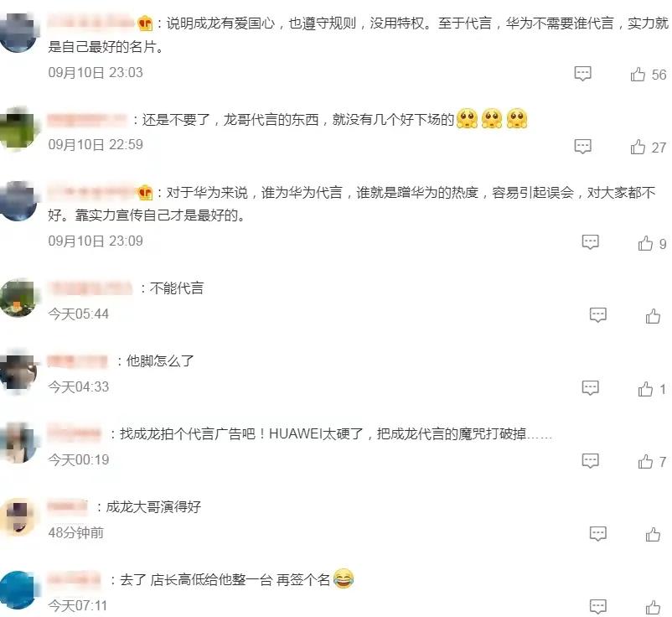
Task: Open avatar of the first commenter
Action: point(17,34)
